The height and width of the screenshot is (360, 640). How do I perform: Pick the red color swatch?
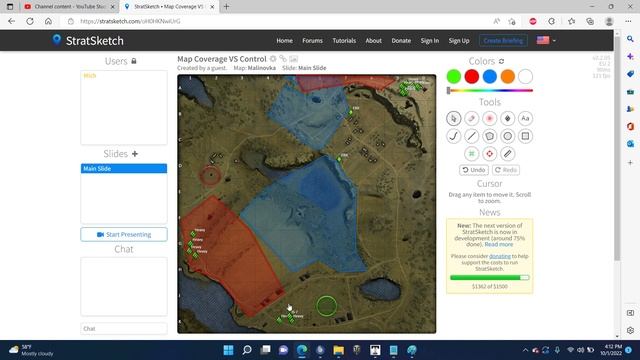click(x=471, y=76)
